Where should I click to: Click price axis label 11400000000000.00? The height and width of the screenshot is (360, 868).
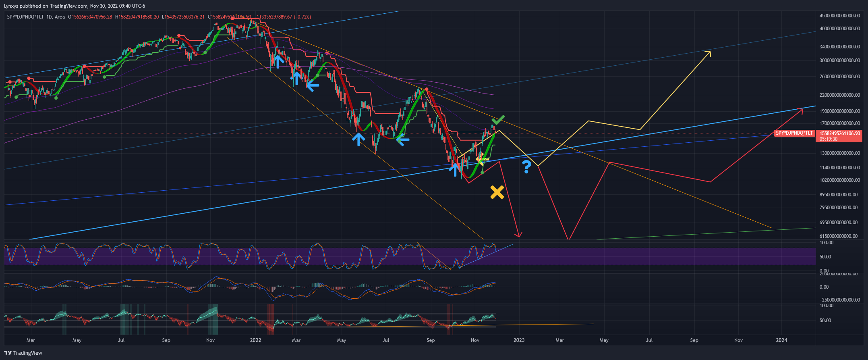coord(840,168)
